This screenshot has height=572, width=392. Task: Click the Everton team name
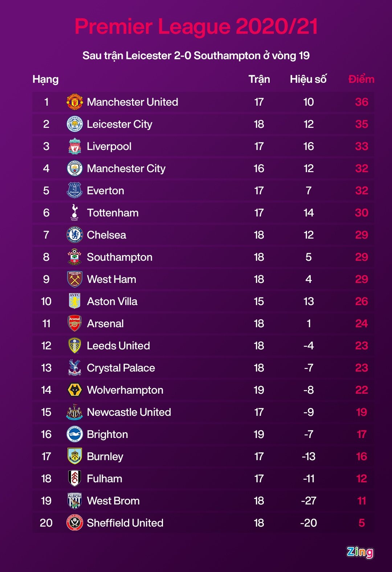[x=105, y=191]
